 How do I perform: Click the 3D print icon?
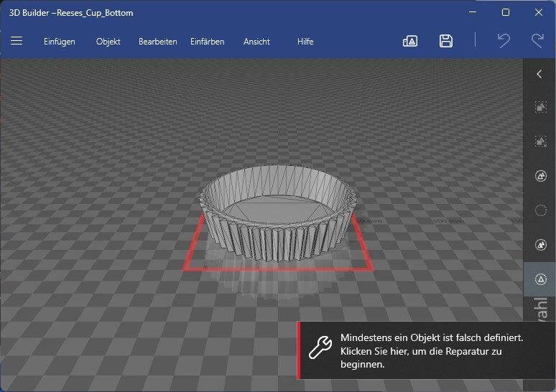(x=410, y=41)
